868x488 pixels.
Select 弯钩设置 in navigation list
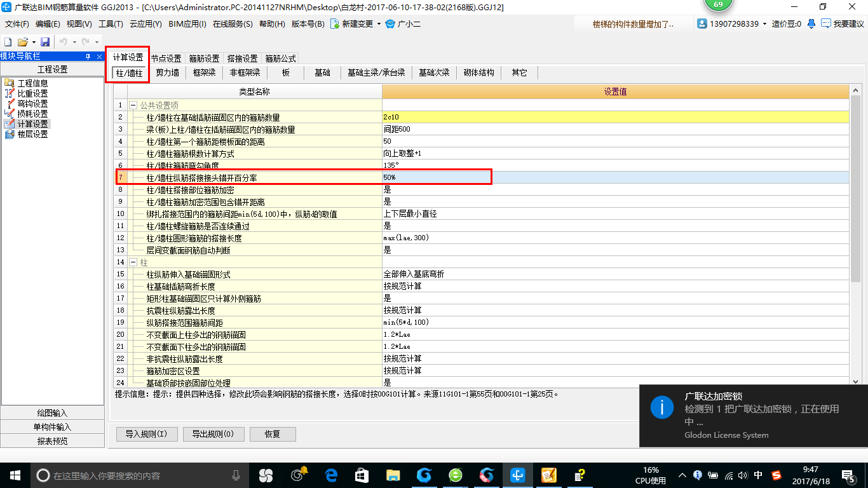(x=32, y=104)
